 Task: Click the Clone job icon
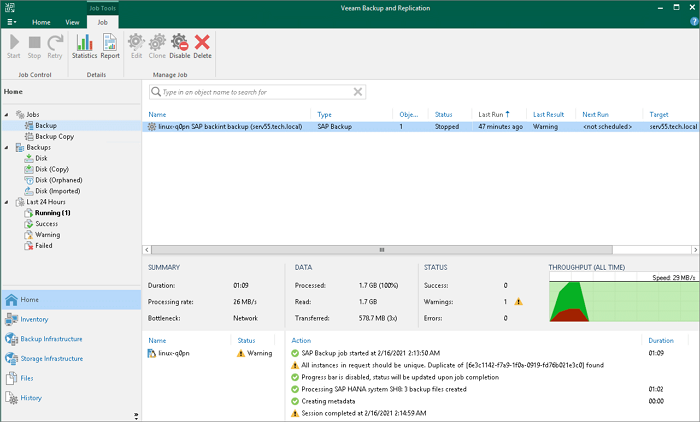tap(157, 46)
